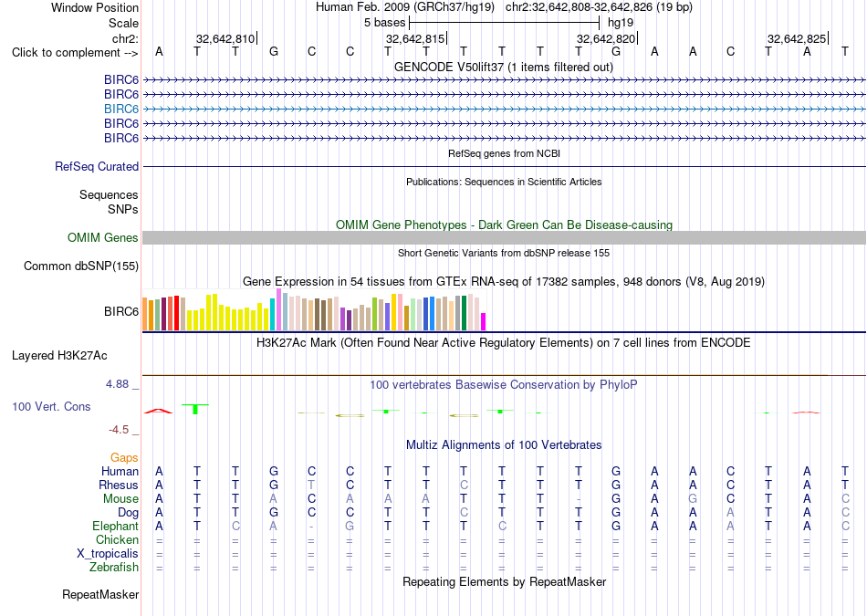Open the H3K27Ac Mark track title

(504, 342)
